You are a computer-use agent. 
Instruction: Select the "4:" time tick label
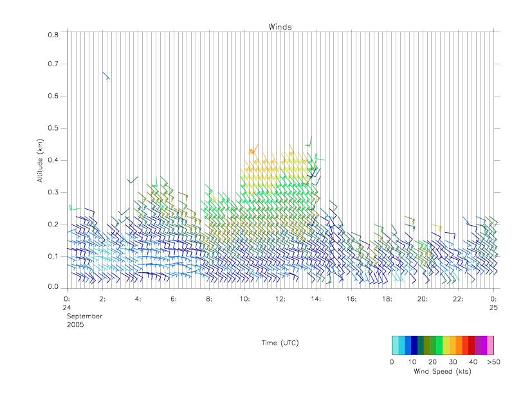point(138,299)
